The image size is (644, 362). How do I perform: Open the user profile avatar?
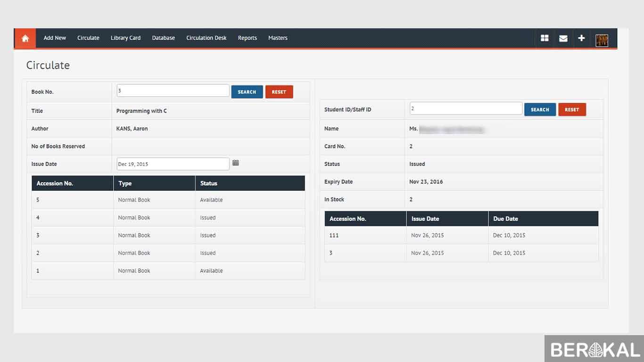point(602,40)
